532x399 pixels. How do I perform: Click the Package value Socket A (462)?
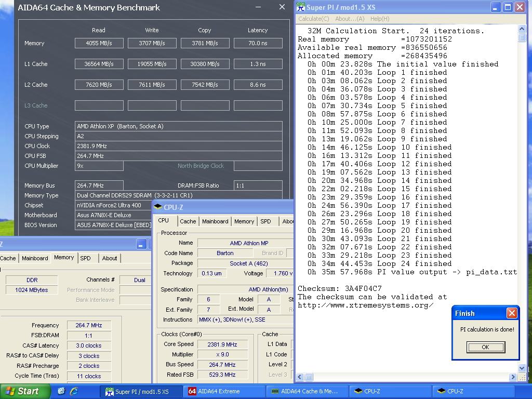coord(246,263)
